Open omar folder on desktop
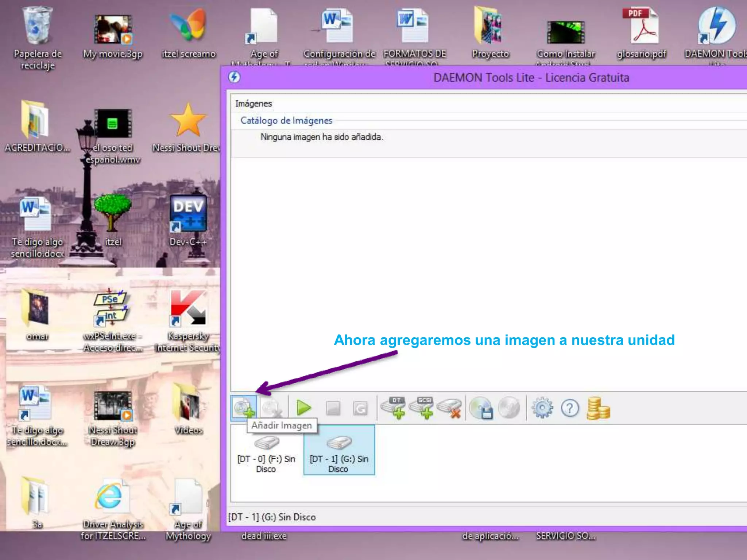 (x=37, y=314)
